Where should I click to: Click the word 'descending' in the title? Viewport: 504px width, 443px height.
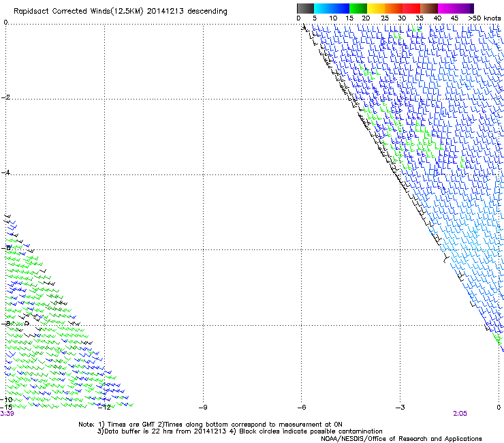207,12
